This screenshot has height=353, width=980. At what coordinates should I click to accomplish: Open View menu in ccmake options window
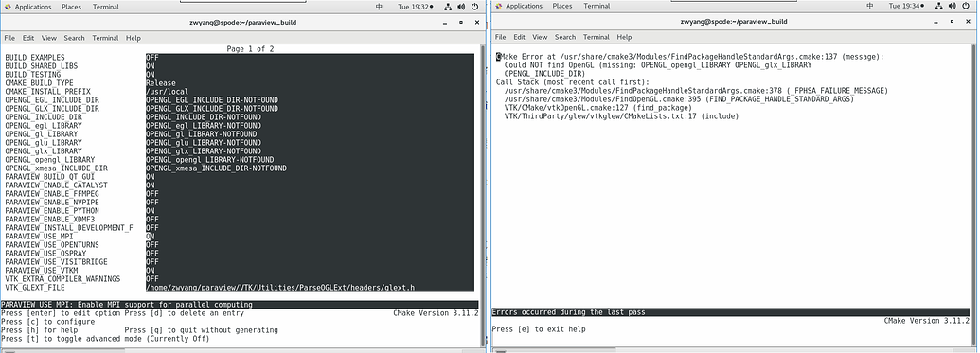[48, 38]
